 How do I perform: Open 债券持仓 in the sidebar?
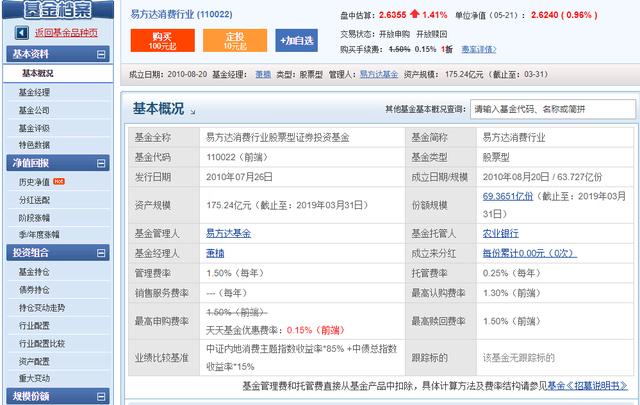coord(34,290)
